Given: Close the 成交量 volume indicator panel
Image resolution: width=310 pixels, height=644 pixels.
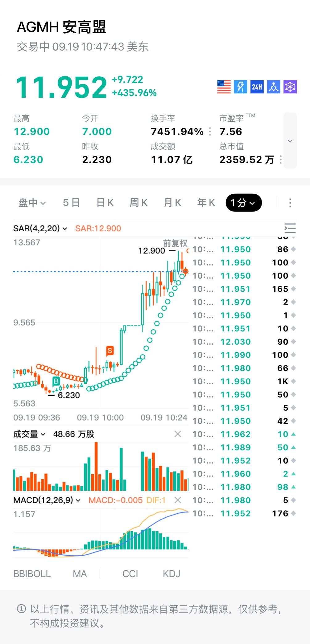Looking at the screenshot, I should (178, 434).
